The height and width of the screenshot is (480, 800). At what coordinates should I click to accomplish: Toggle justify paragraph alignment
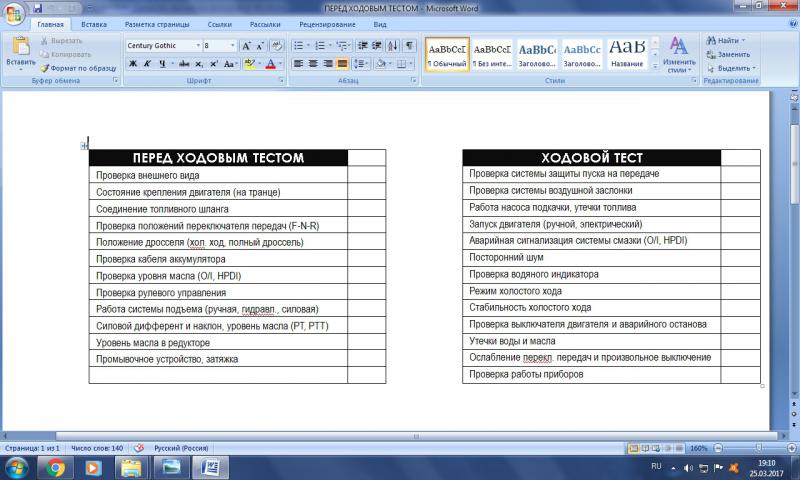point(342,63)
